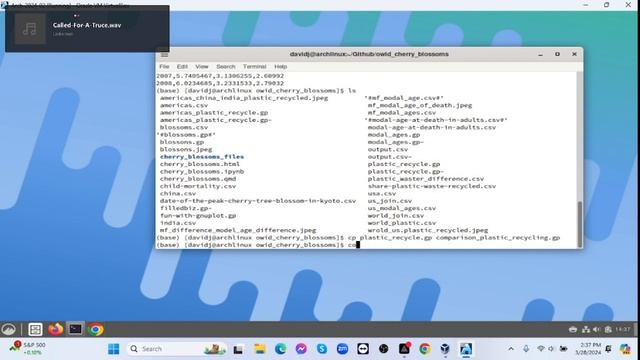Open Windows notifications bell icon
Image resolution: width=640 pixels, height=360 pixels.
click(609, 349)
